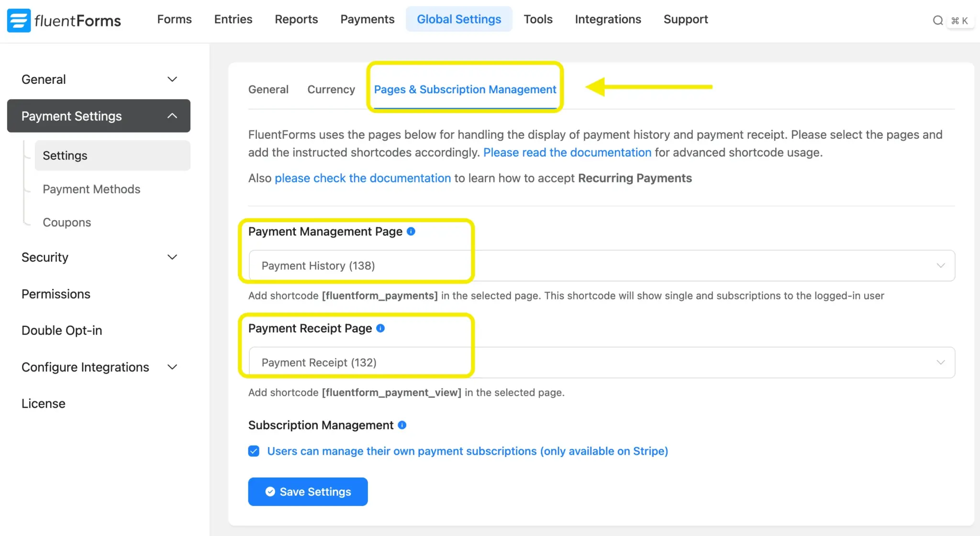
Task: Open Payment Methods in the sidebar
Action: click(x=91, y=189)
